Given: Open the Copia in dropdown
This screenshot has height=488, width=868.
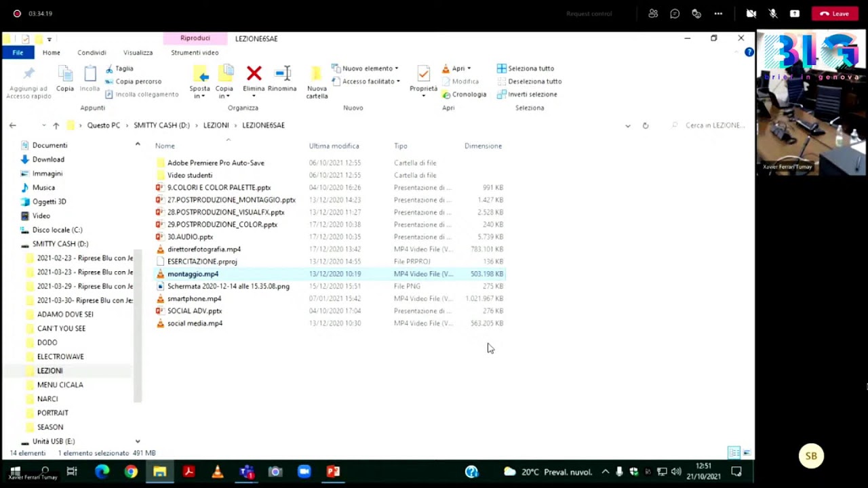Looking at the screenshot, I should point(224,82).
